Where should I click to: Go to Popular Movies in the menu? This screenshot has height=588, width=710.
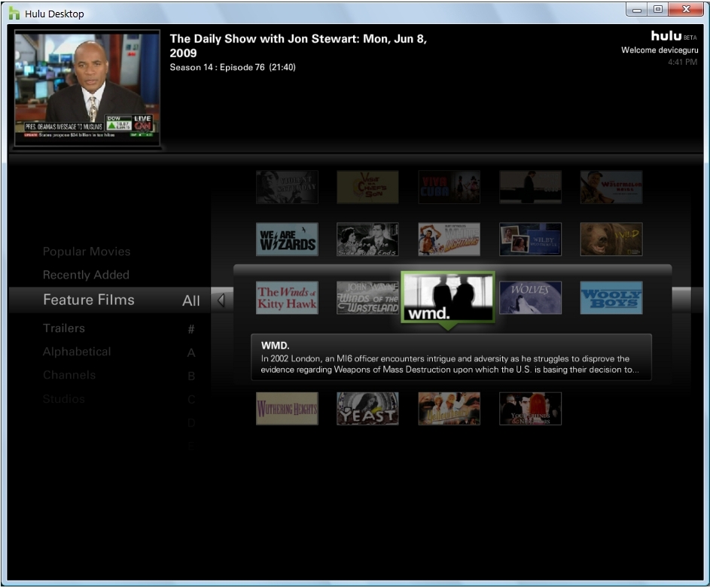87,251
